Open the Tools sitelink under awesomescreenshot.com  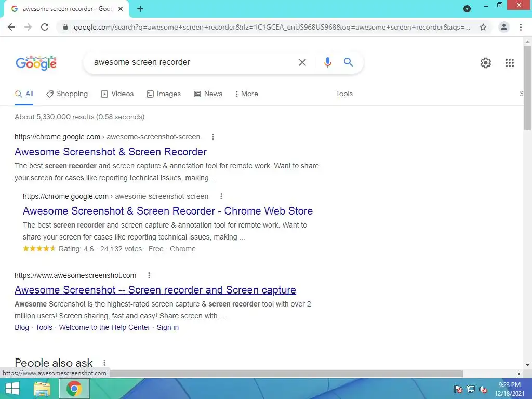[x=44, y=327]
